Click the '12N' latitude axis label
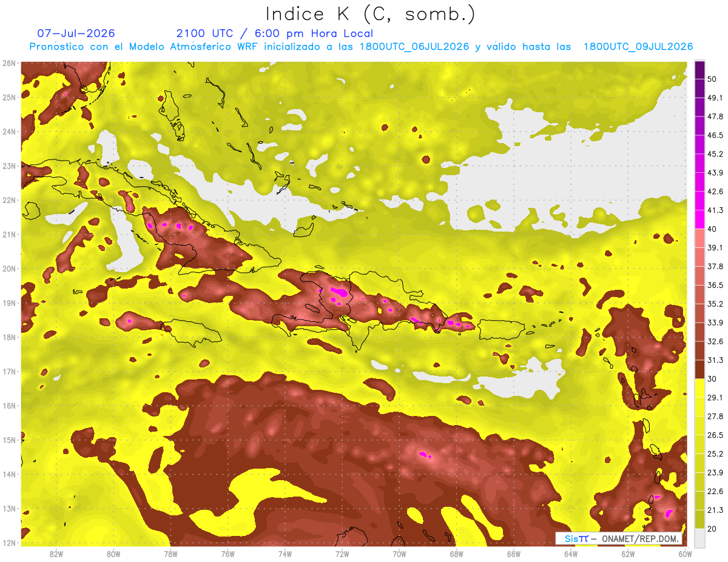This screenshot has height=562, width=728. click(x=9, y=542)
